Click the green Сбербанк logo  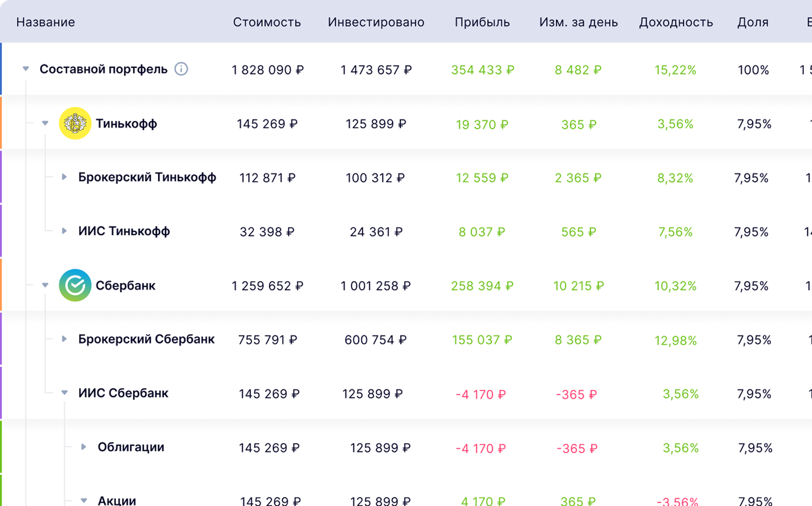point(75,286)
